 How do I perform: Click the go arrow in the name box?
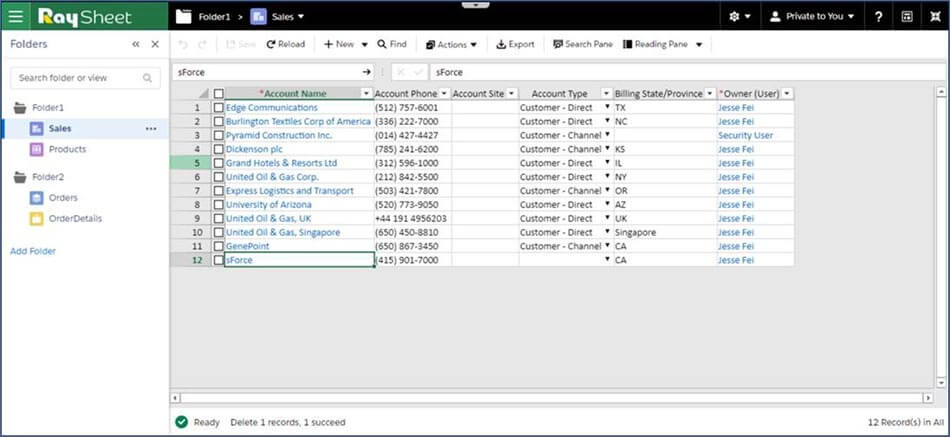click(366, 72)
